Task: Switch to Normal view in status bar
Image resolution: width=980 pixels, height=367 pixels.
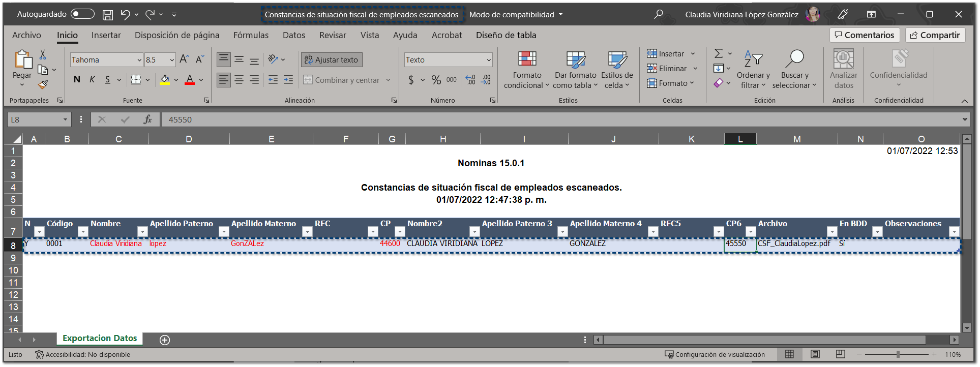Action: click(789, 354)
